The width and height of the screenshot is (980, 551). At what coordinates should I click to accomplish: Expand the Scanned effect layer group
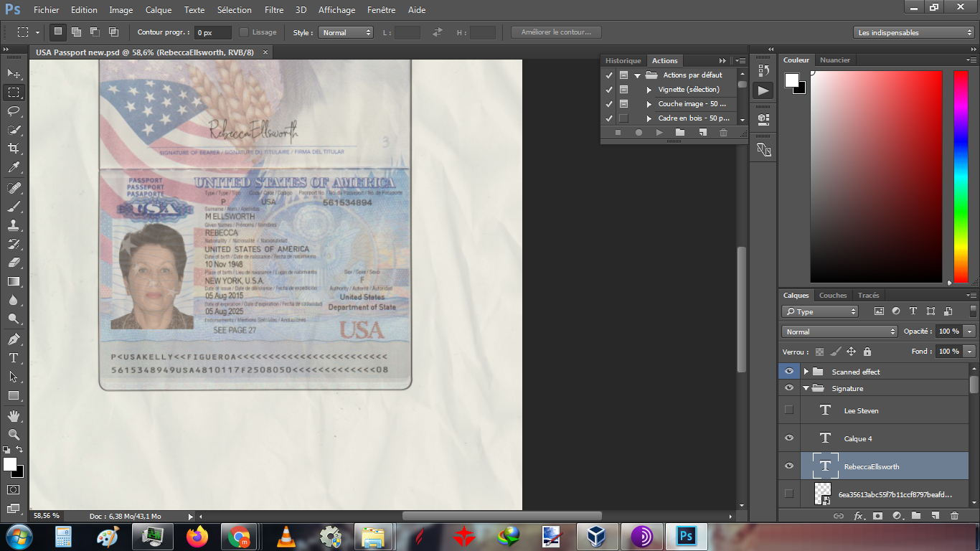click(x=806, y=372)
